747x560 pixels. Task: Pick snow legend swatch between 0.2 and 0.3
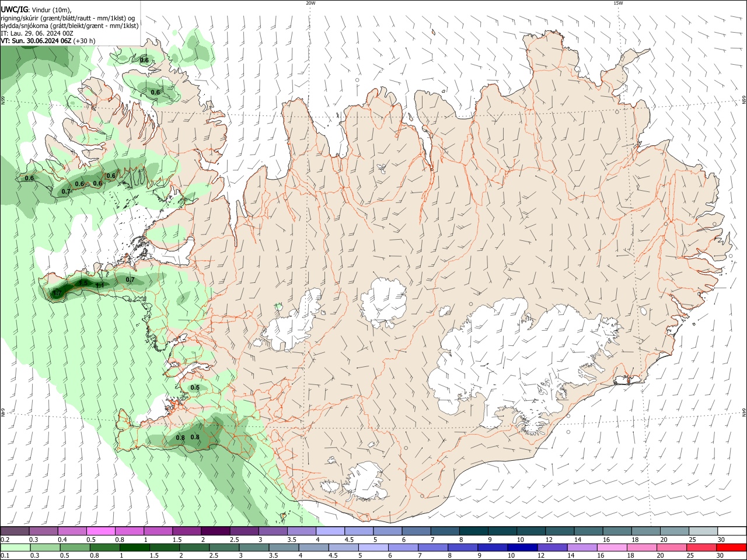(15, 531)
